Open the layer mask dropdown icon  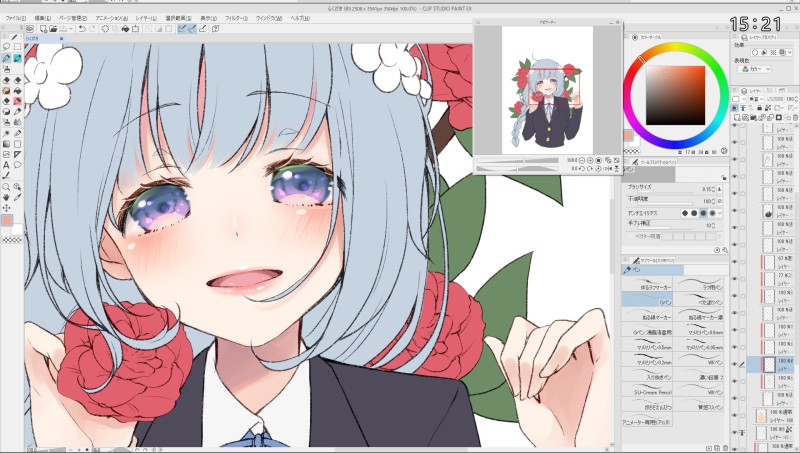click(x=777, y=108)
